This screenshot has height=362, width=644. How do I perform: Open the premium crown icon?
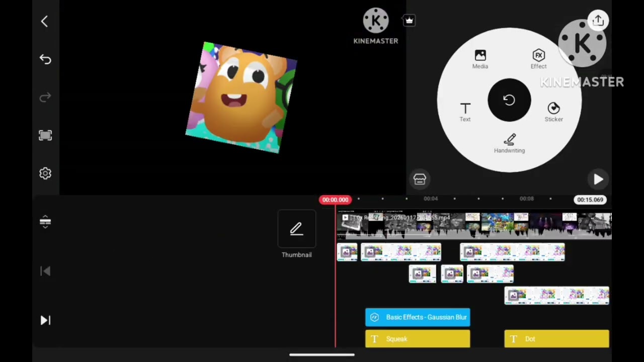point(409,21)
